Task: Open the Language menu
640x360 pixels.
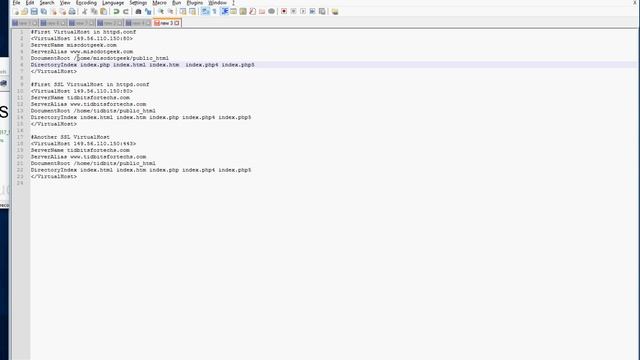Action: [113, 3]
